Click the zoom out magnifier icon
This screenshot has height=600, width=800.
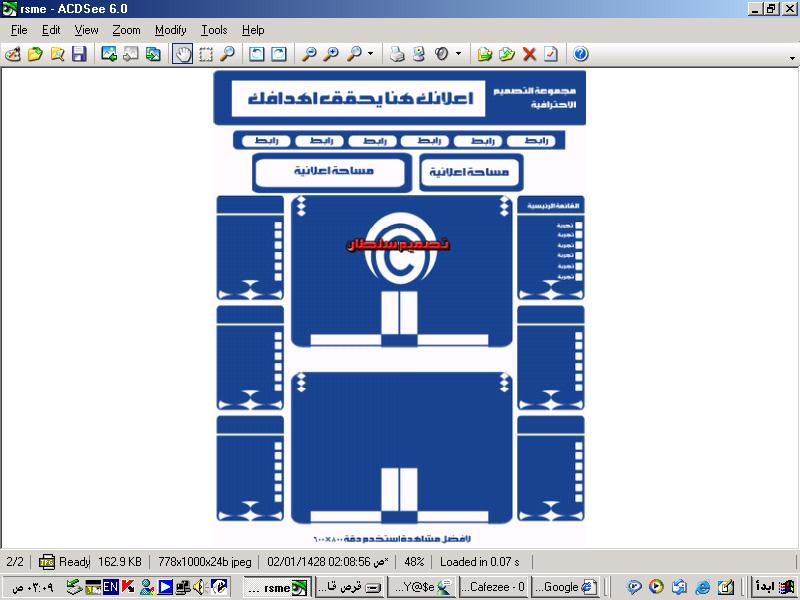pyautogui.click(x=309, y=54)
